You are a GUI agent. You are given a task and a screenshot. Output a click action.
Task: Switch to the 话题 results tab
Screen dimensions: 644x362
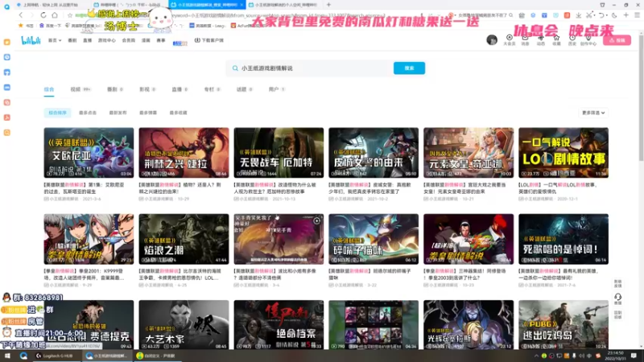245,89
